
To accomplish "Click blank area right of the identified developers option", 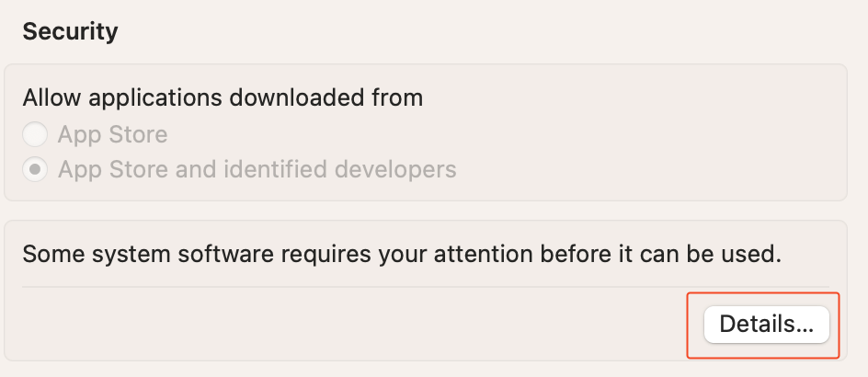I will [x=644, y=170].
